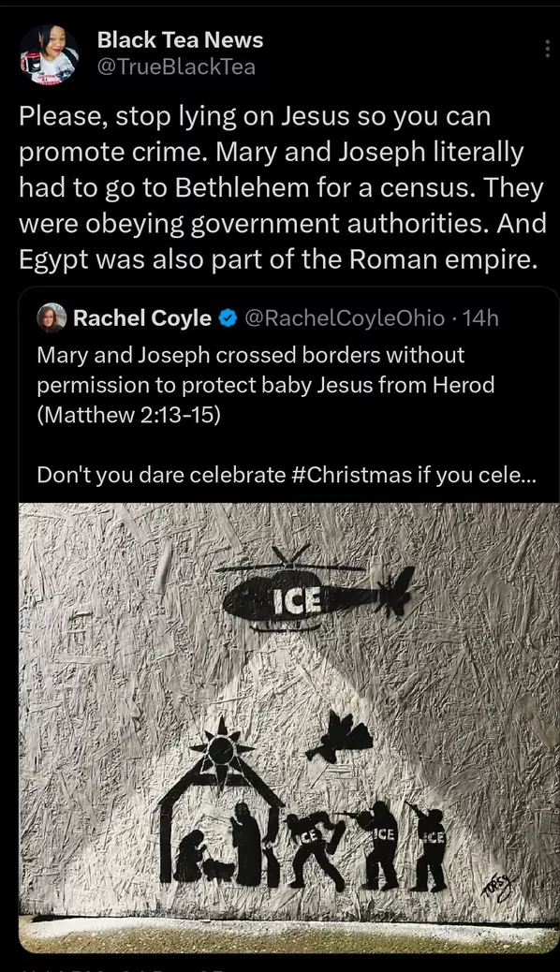Visit the @TrueBlackTea handle link
Viewport: 560px width, 972px height.
(x=177, y=66)
